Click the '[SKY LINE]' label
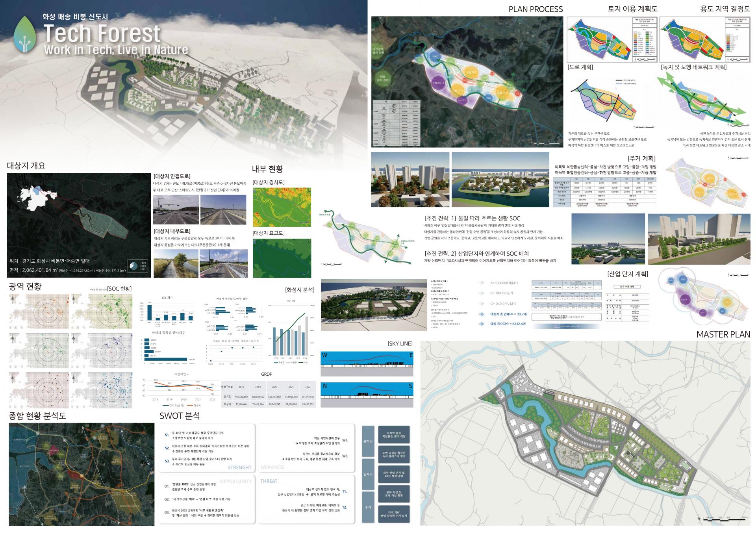 point(400,343)
